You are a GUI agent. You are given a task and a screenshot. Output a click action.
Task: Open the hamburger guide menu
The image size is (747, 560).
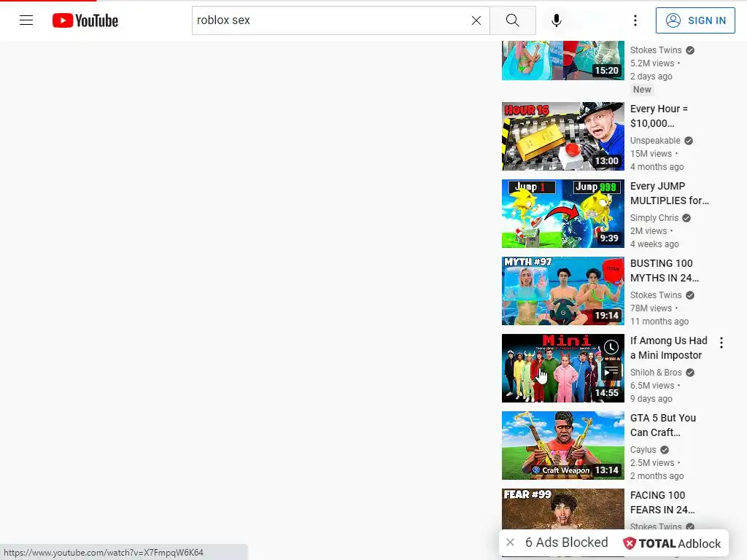[x=26, y=20]
